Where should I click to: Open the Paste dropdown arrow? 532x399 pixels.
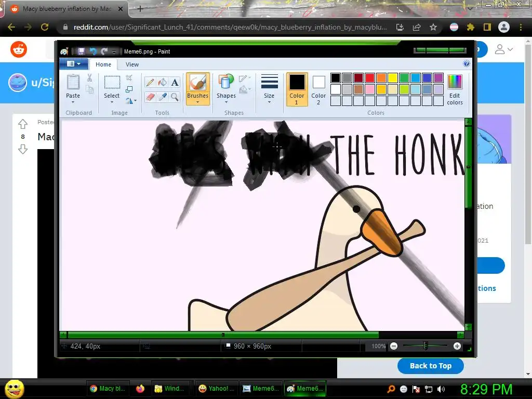pos(73,102)
